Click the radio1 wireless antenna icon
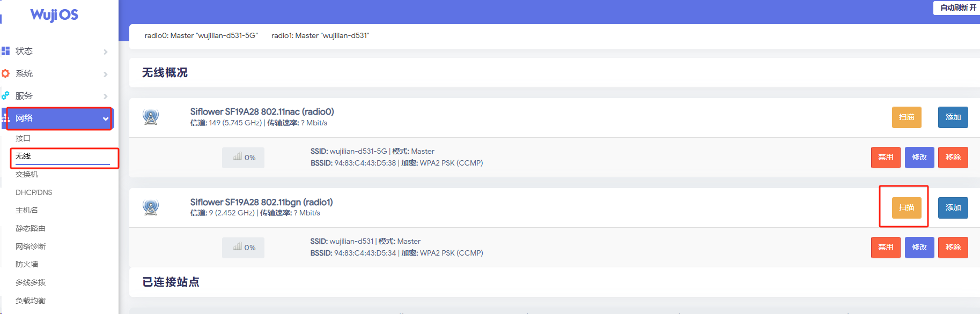The image size is (980, 314). click(151, 207)
